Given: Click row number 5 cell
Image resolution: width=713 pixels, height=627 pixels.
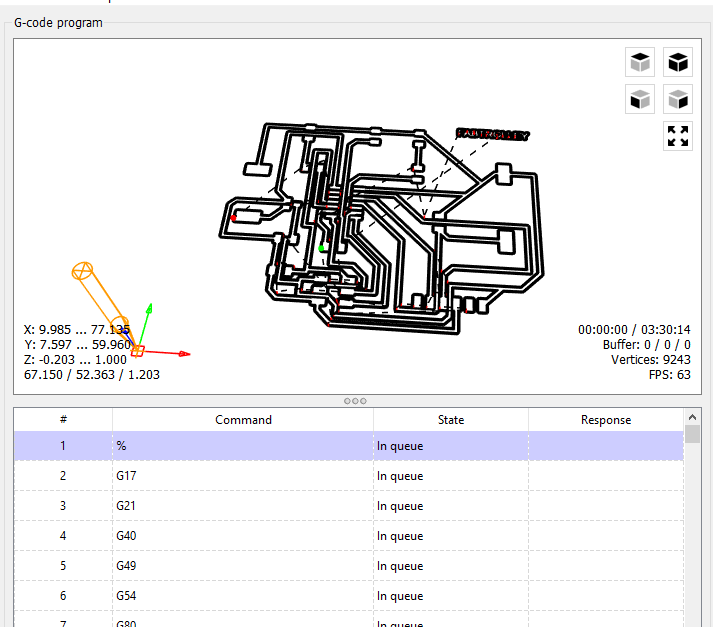Looking at the screenshot, I should pos(63,566).
